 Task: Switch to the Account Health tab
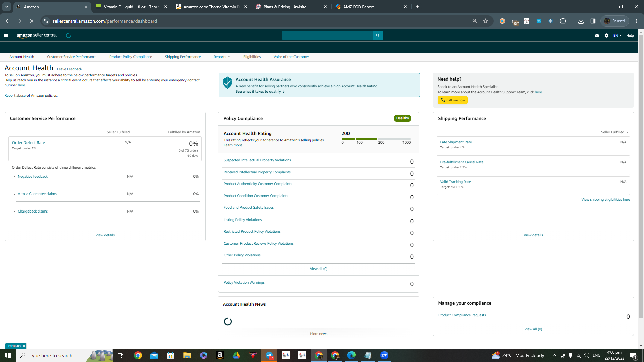[22, 57]
